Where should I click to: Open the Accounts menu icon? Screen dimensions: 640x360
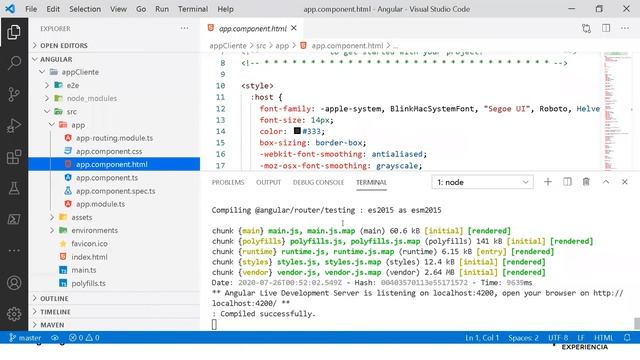point(14,282)
